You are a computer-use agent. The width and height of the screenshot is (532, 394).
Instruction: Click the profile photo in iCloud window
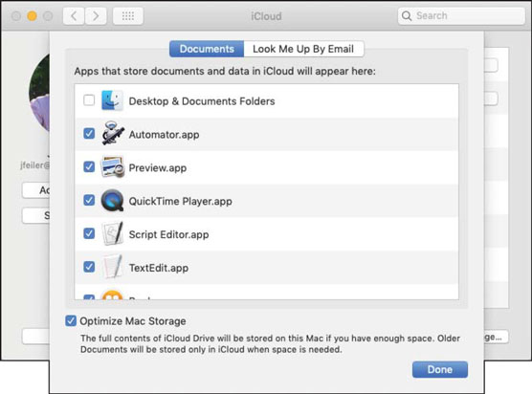coord(39,94)
